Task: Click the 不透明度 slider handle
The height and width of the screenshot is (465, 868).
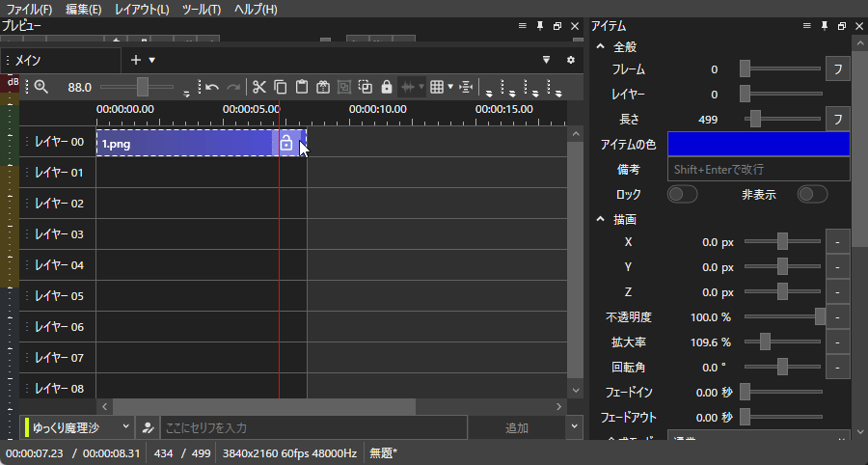Action: coord(821,317)
